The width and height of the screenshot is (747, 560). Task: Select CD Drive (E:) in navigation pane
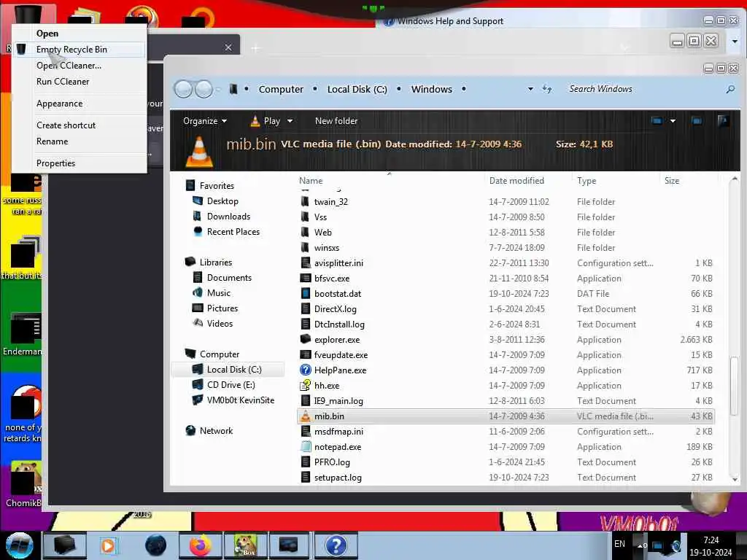pos(231,385)
